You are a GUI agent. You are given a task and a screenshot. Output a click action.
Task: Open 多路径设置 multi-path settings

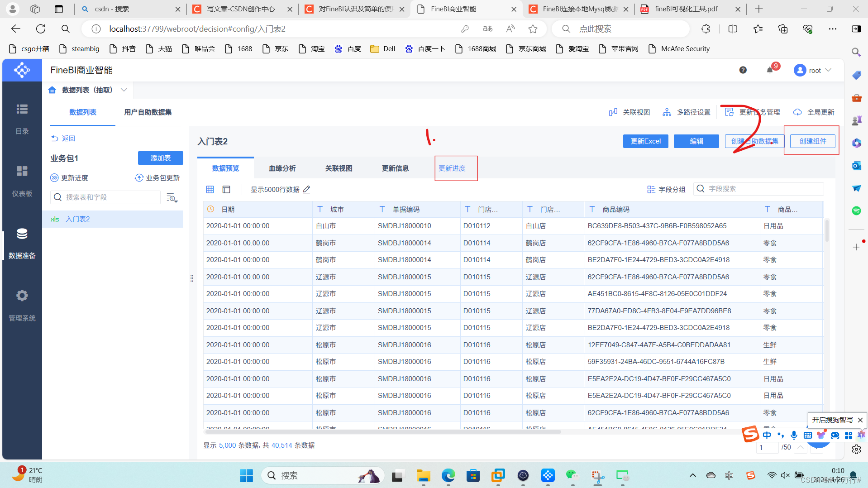coord(687,112)
